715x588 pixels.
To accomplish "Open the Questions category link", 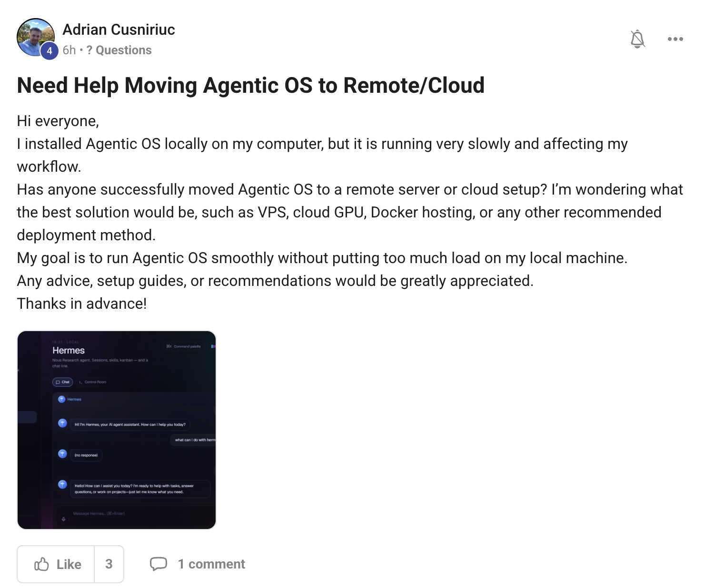I will [x=119, y=50].
